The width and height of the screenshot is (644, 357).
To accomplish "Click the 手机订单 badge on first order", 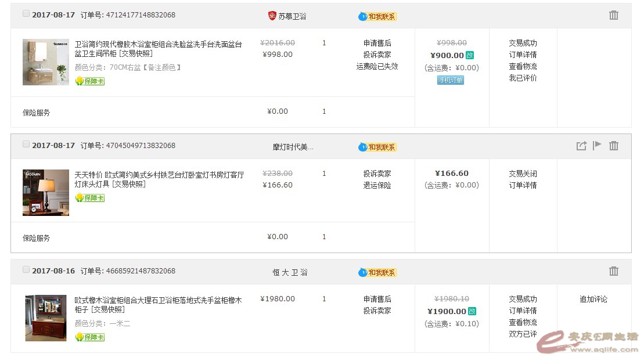I will pyautogui.click(x=451, y=80).
